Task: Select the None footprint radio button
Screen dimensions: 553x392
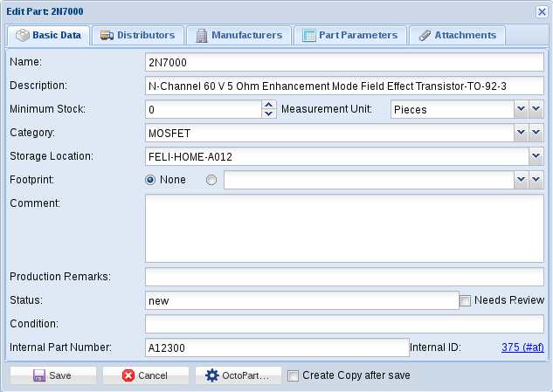Action: tap(150, 180)
